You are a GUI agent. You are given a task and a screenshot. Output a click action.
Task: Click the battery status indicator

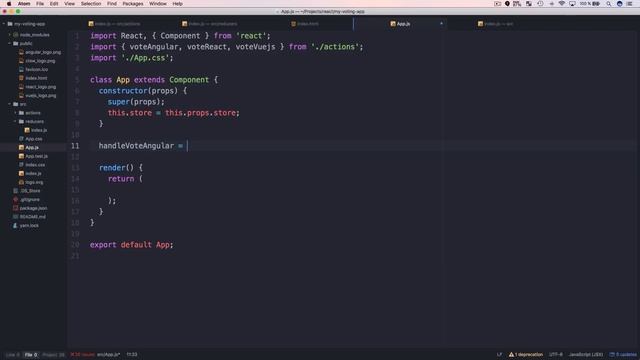[x=590, y=4]
